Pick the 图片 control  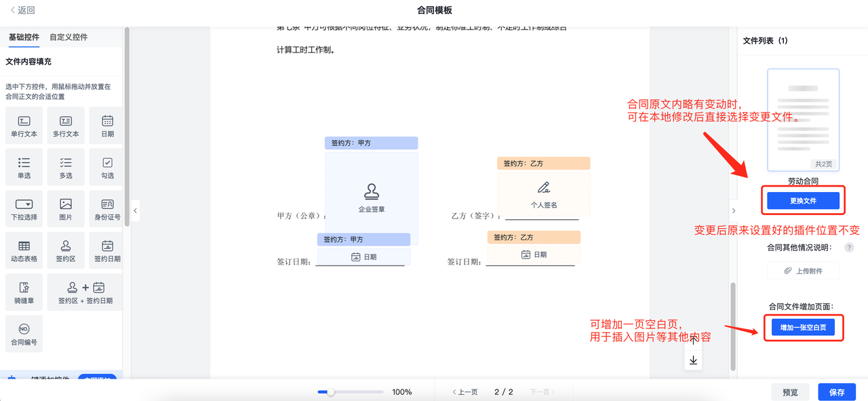(66, 209)
